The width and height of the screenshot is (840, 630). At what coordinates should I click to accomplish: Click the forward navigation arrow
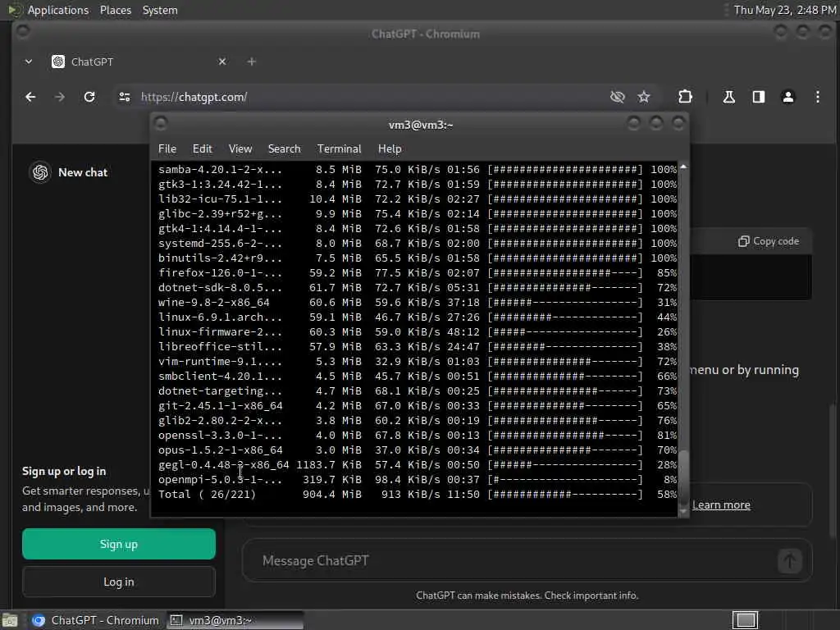tap(59, 97)
